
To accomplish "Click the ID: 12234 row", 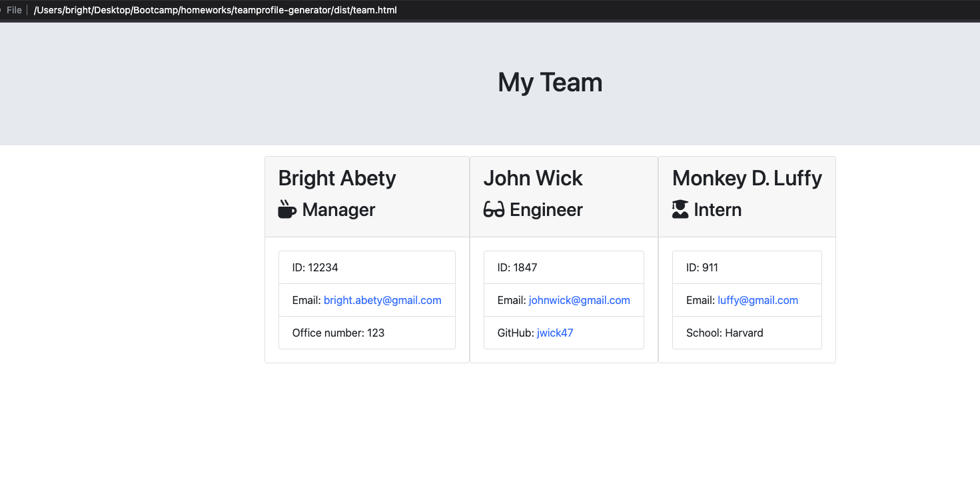I will click(367, 267).
